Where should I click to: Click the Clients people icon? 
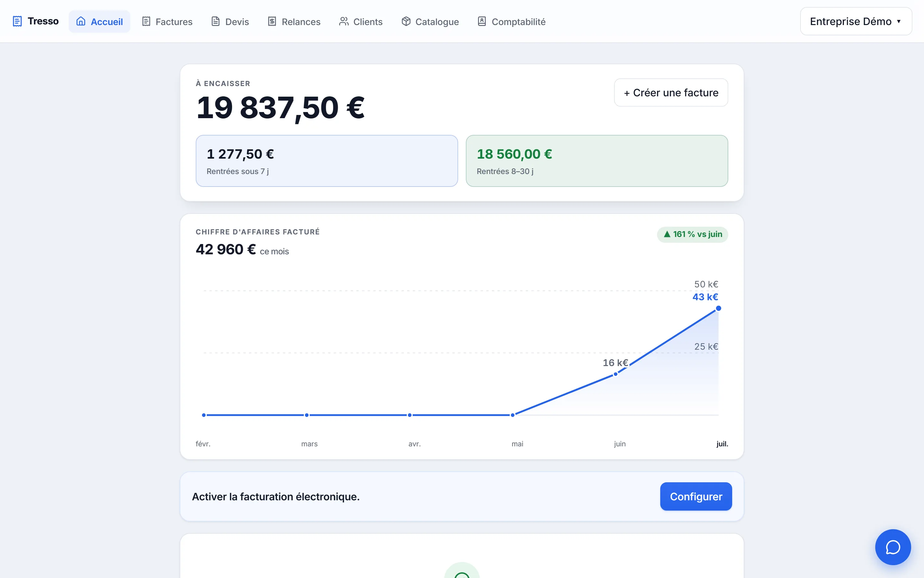click(344, 22)
